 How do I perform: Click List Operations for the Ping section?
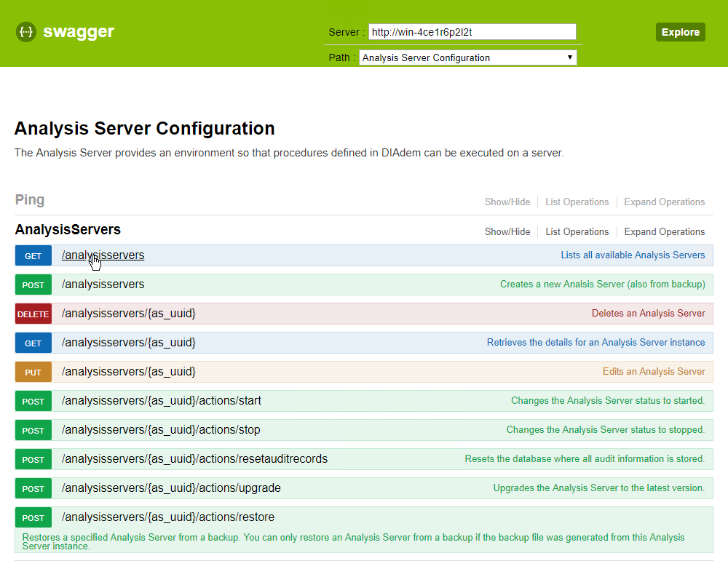pyautogui.click(x=577, y=202)
